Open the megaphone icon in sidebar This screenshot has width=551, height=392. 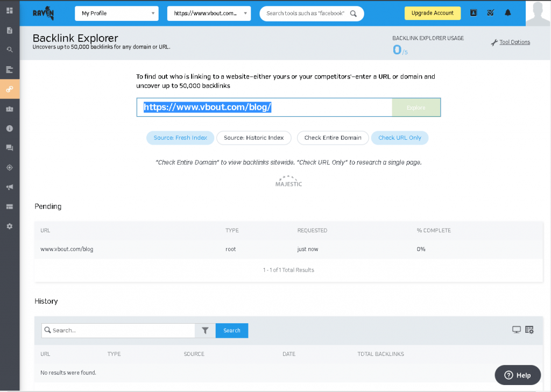[10, 187]
